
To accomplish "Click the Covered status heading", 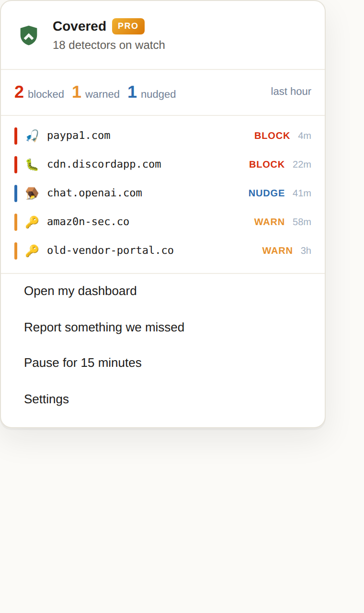I will (x=80, y=26).
